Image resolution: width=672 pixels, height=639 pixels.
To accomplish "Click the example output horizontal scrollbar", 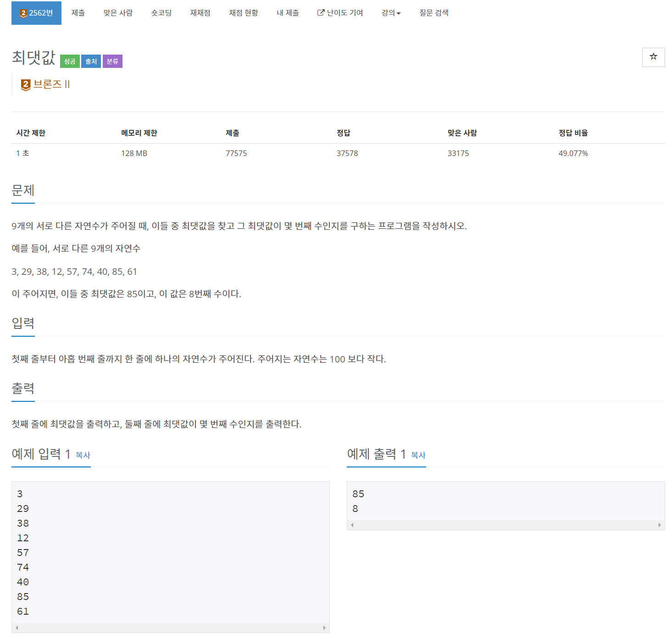I will pyautogui.click(x=505, y=525).
